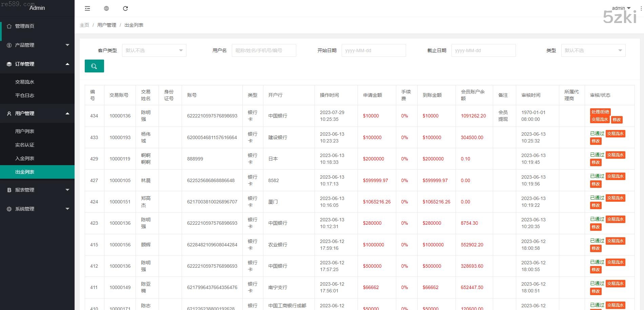The height and width of the screenshot is (310, 644).
Task: Open the admin user dropdown
Action: 621,8
